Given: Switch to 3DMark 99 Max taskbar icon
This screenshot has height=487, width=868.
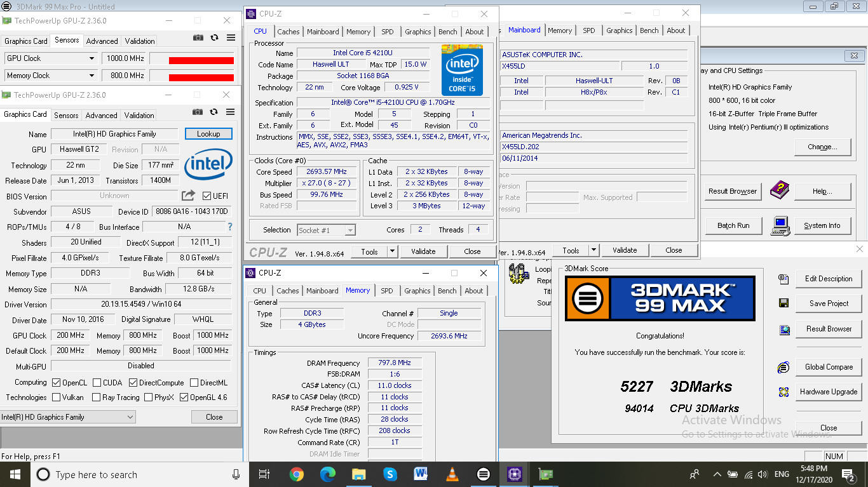Looking at the screenshot, I should click(x=484, y=474).
